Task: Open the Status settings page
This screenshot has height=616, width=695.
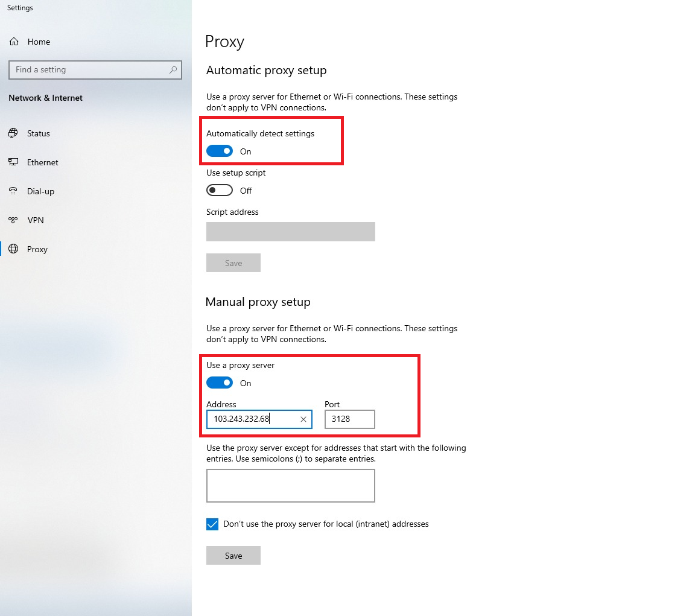Action: click(38, 133)
